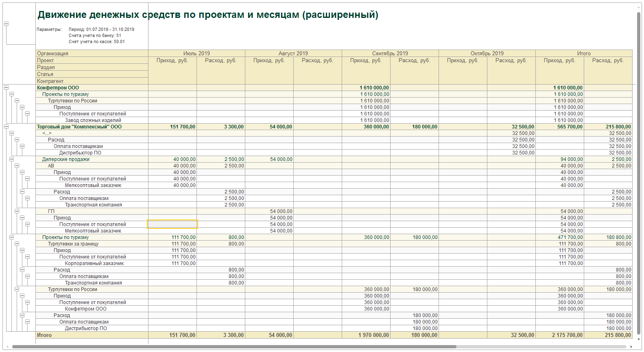This screenshot has width=644, height=352.
Task: Select the 1 970 000,00 total cell
Action: [x=366, y=335]
